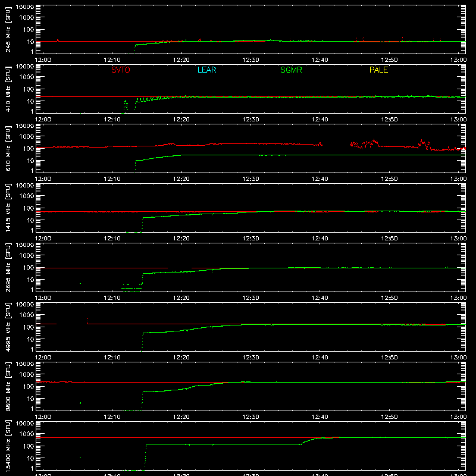Select the 8800 MHz [SFU] axis label
Image resolution: width=476 pixels, height=476 pixels.
coord(8,386)
